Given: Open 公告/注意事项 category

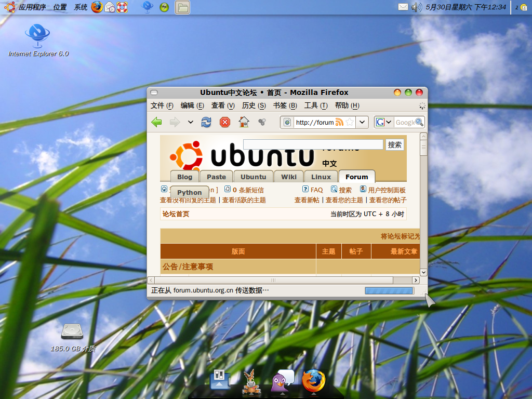Looking at the screenshot, I should (188, 267).
